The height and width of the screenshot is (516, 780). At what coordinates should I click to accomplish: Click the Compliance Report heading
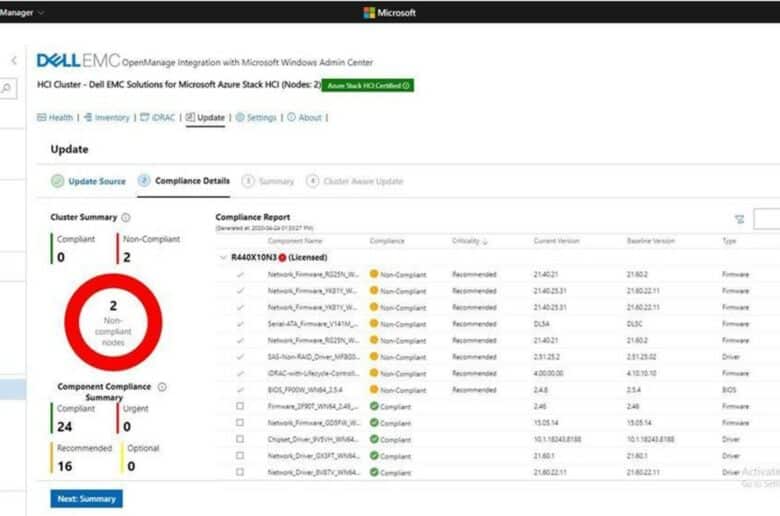253,217
